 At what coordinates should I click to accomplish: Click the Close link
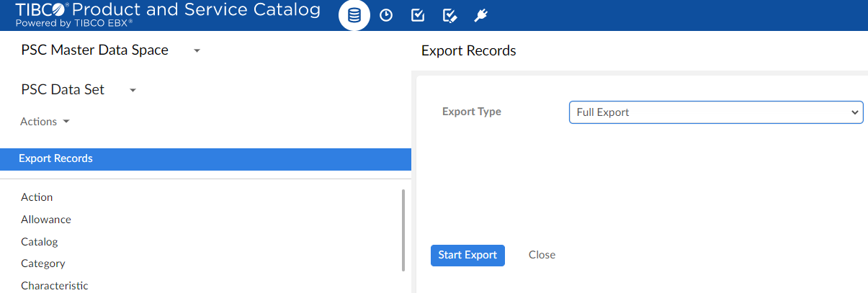click(x=542, y=255)
